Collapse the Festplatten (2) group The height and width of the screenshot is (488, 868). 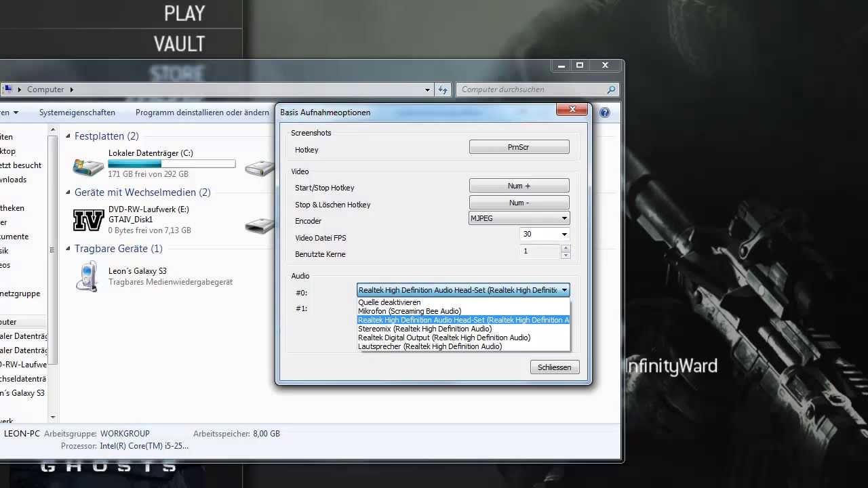click(x=68, y=136)
